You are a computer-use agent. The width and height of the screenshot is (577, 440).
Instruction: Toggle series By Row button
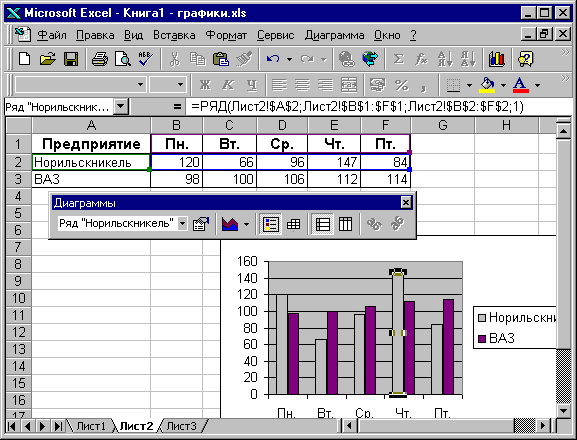[323, 224]
